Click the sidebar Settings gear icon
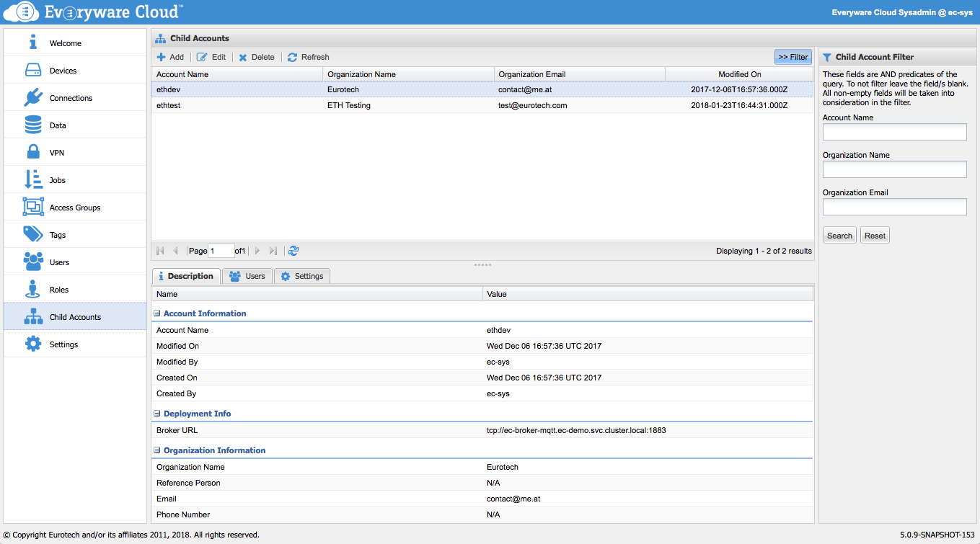 coord(33,344)
